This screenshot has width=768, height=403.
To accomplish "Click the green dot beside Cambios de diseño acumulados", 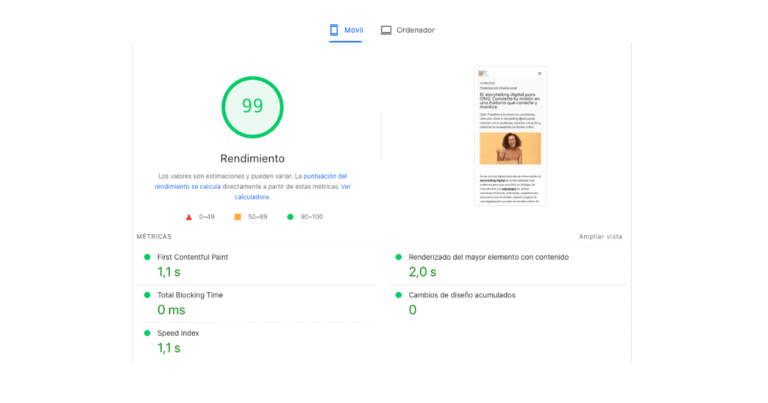I will [x=399, y=295].
